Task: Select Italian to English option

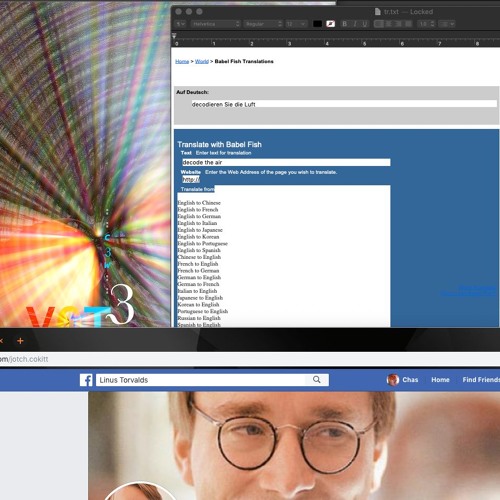Action: (x=197, y=291)
